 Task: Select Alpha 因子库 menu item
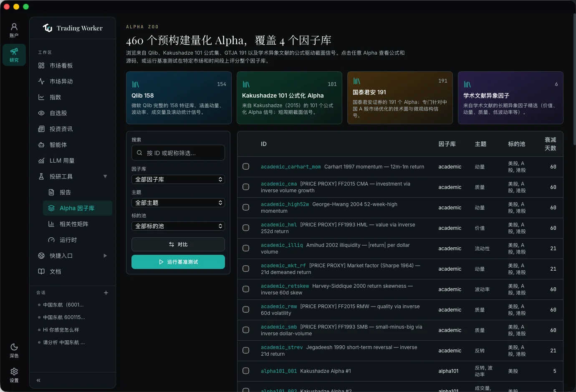click(x=78, y=208)
